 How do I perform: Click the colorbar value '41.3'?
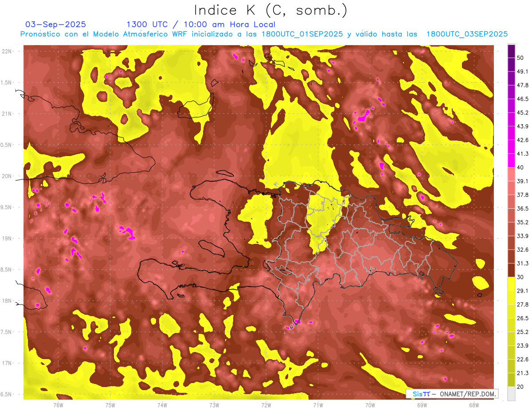522,154
